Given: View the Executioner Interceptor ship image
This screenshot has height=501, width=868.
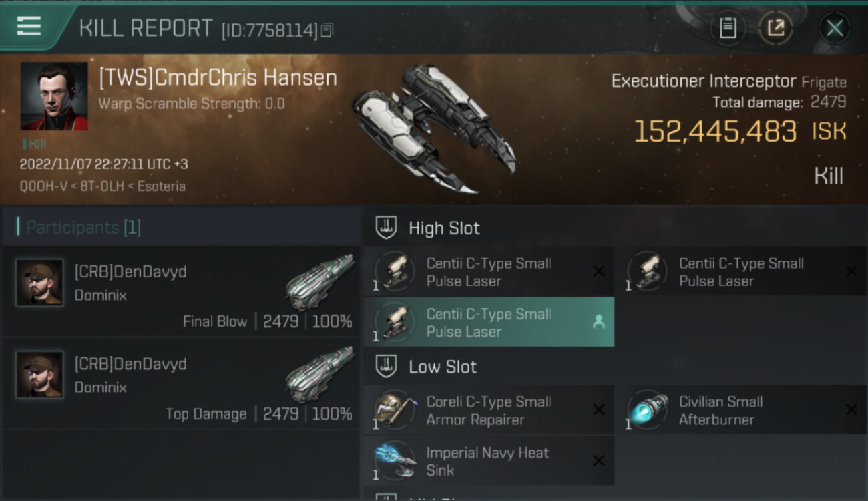Looking at the screenshot, I should (x=434, y=128).
